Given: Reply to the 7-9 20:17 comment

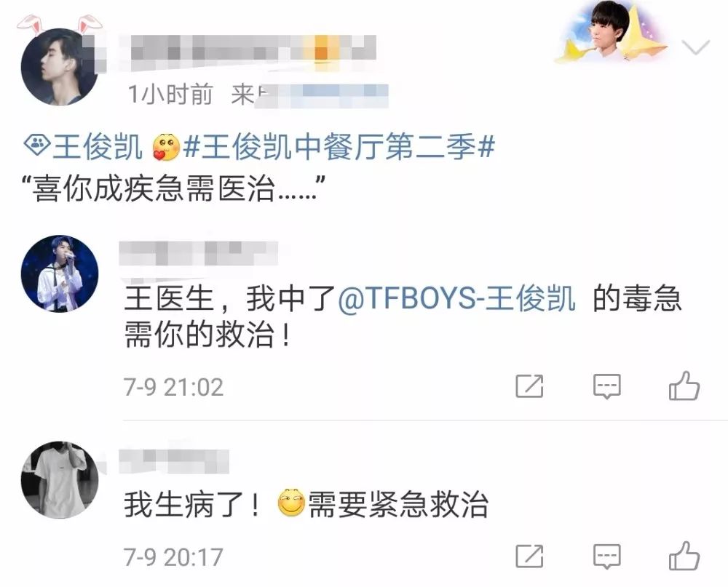Looking at the screenshot, I should [x=607, y=556].
